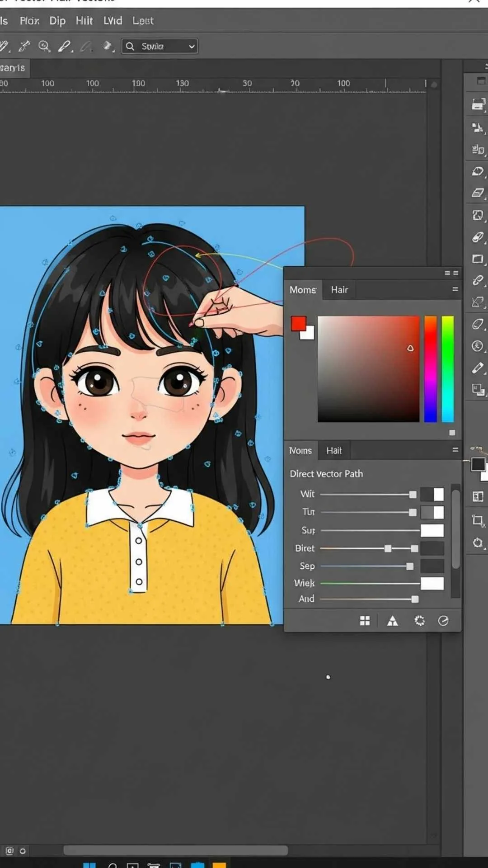Click the Sep slider handle

tap(410, 566)
